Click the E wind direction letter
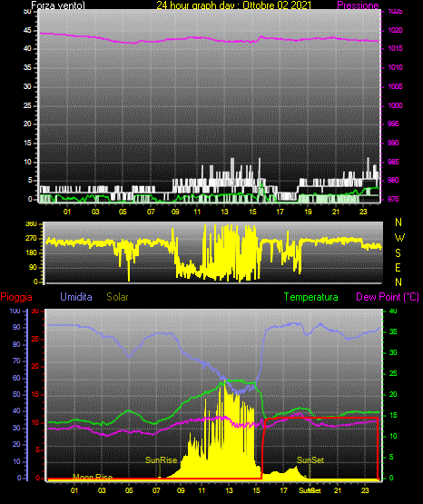 (398, 267)
